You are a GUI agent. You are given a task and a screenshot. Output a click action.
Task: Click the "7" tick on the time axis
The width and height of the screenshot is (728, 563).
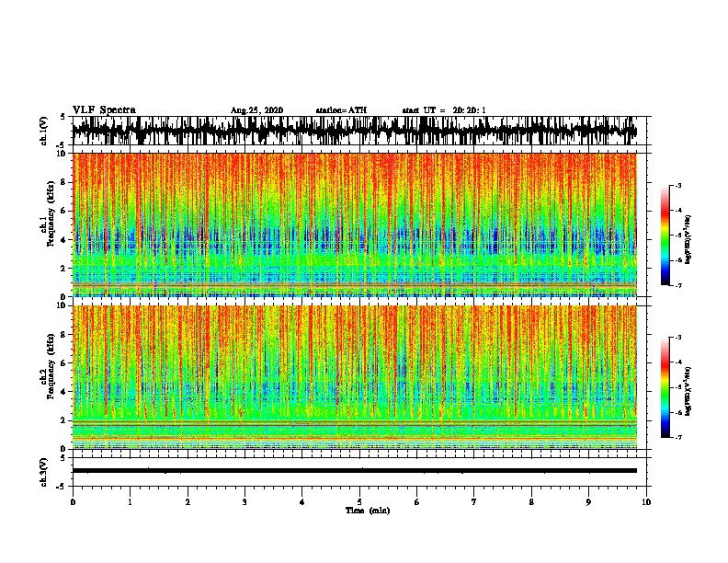[x=474, y=502]
